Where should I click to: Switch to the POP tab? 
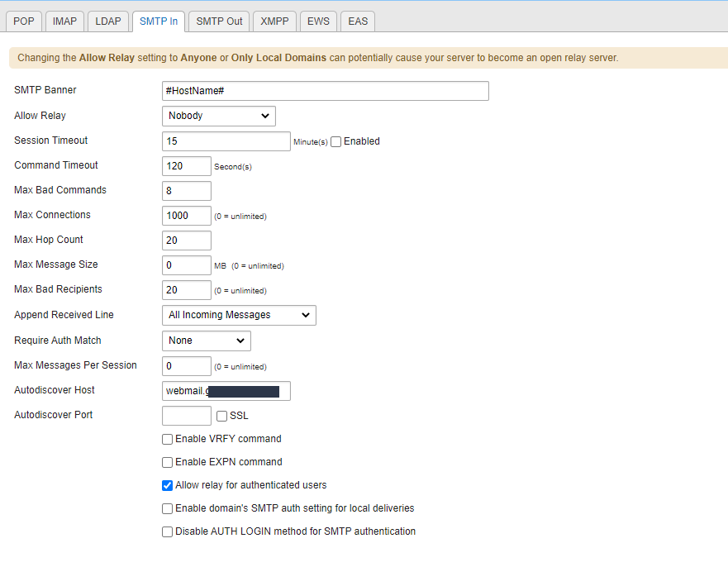pos(24,21)
